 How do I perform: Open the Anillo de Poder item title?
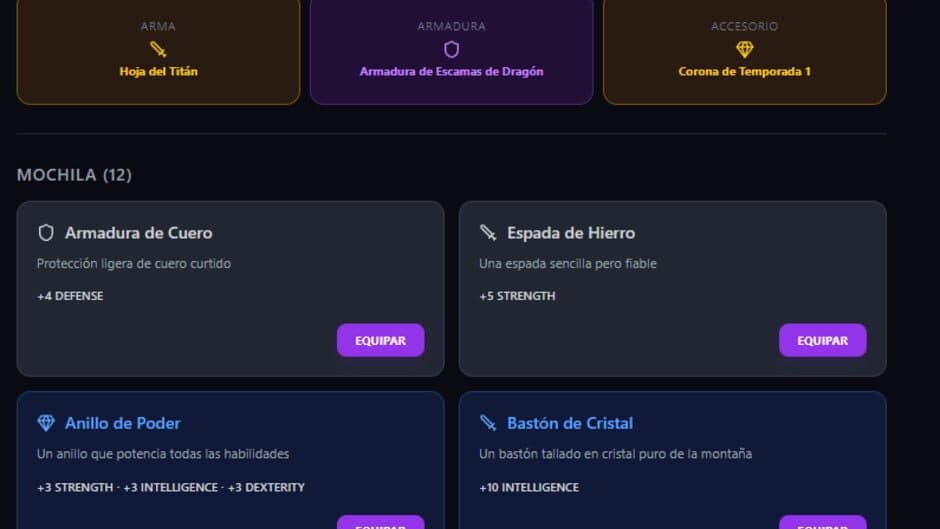click(122, 423)
